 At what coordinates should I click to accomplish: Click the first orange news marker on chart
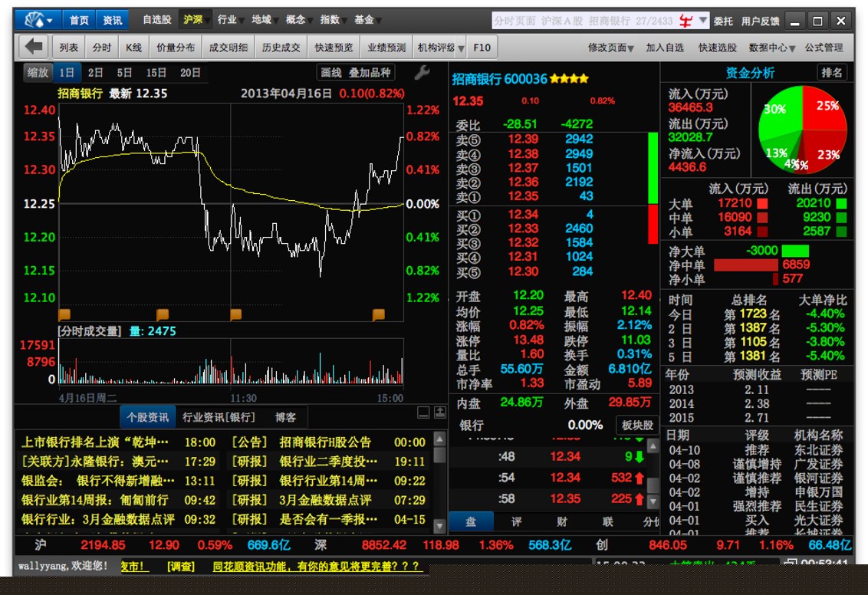pos(64,314)
